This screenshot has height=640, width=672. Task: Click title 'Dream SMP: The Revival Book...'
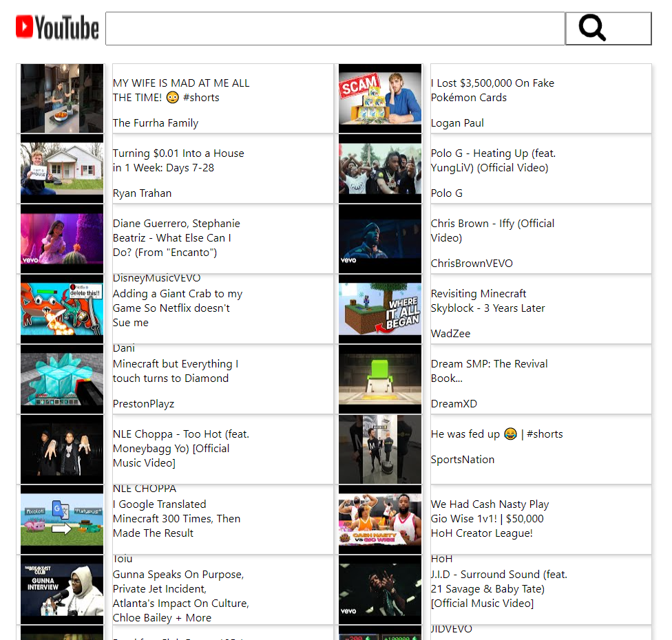coord(489,371)
